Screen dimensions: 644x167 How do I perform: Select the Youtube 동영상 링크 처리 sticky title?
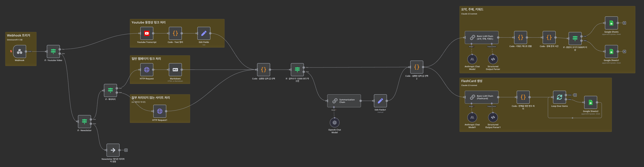148,22
